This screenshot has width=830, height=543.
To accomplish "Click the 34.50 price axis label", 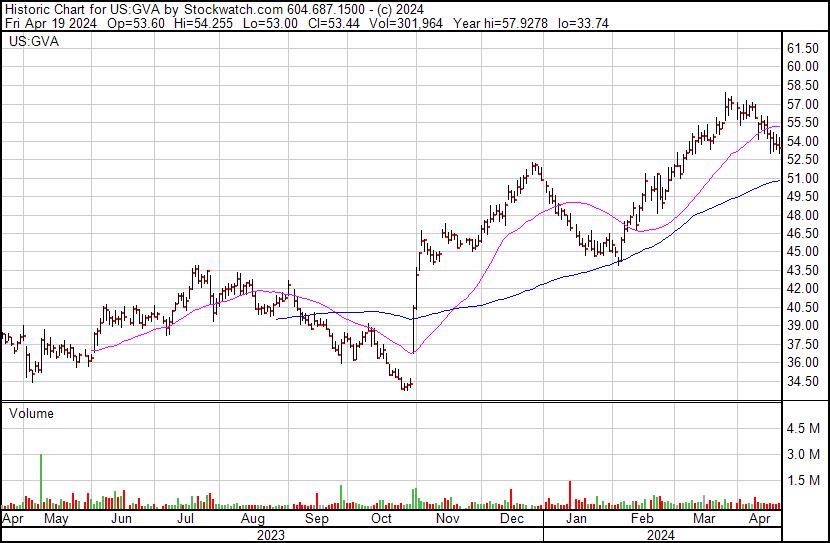I will 803,381.
